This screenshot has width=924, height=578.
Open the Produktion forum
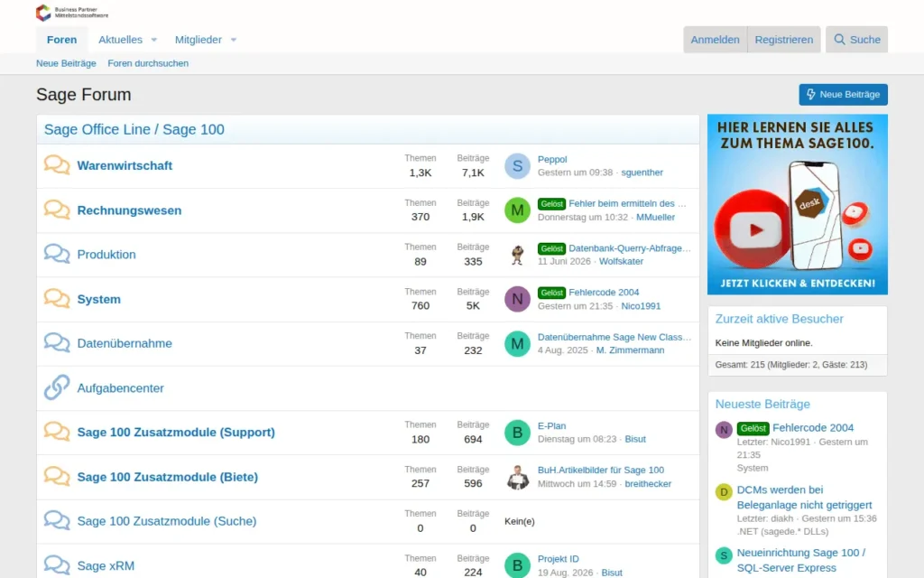tap(106, 255)
